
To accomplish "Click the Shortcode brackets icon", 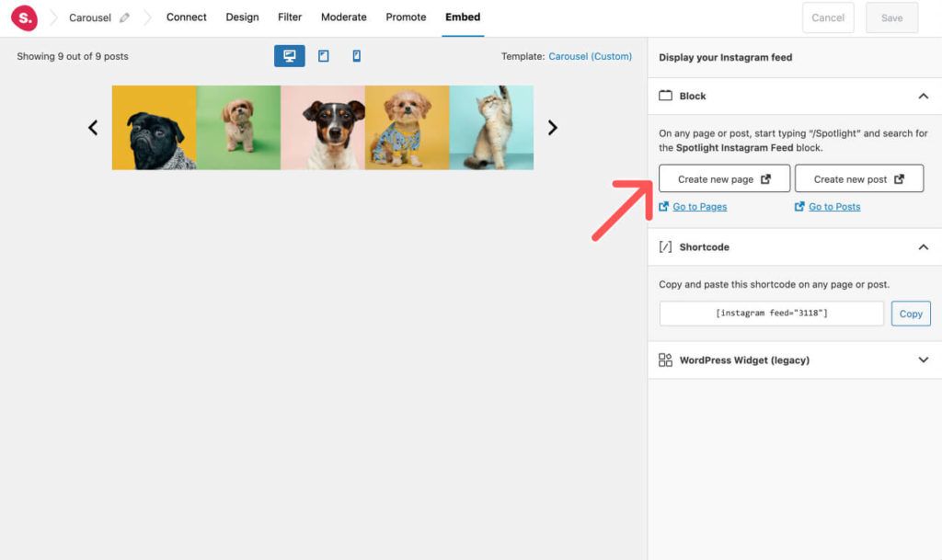I will click(x=666, y=246).
